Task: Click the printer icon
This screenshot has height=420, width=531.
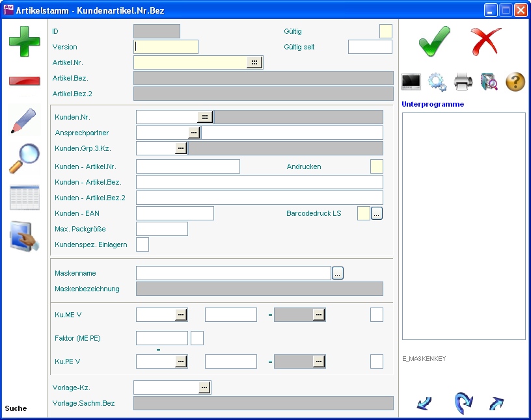Action: point(463,82)
